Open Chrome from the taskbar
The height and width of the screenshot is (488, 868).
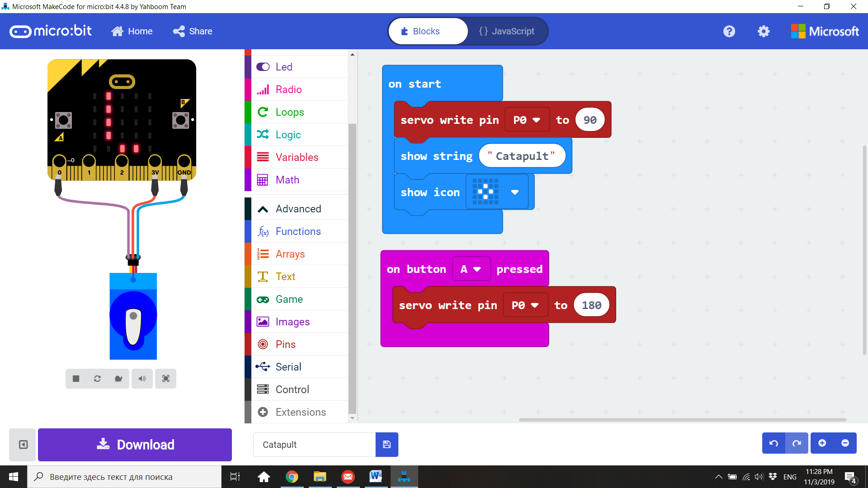(292, 477)
